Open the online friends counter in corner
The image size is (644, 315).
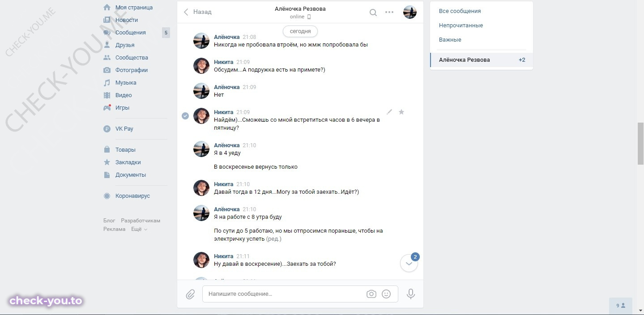[x=621, y=306]
